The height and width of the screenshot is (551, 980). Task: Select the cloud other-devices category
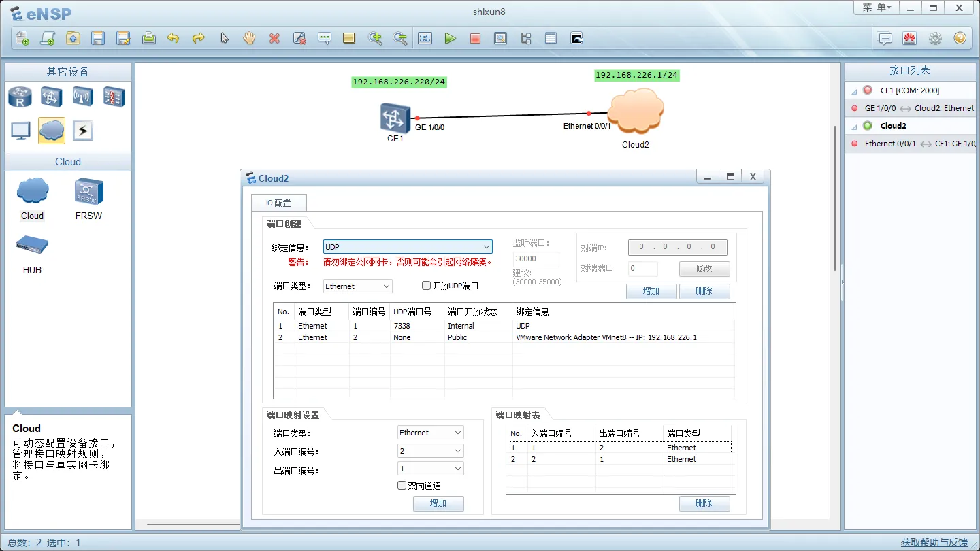coord(52,131)
